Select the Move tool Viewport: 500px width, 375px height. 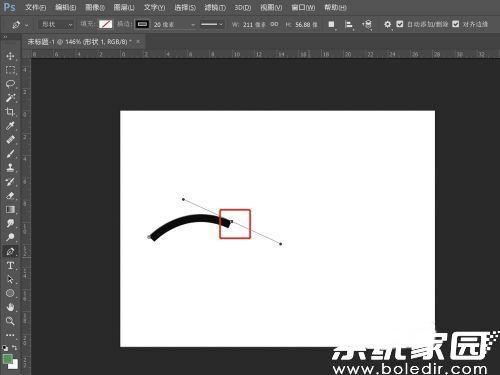[10, 56]
